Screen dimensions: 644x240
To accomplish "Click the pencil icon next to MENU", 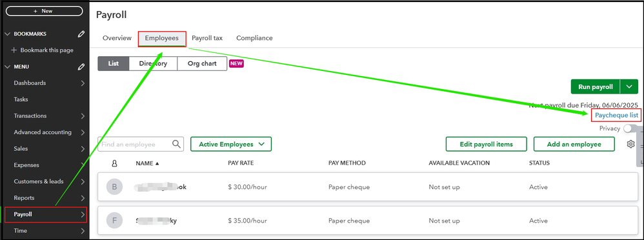I will 81,66.
